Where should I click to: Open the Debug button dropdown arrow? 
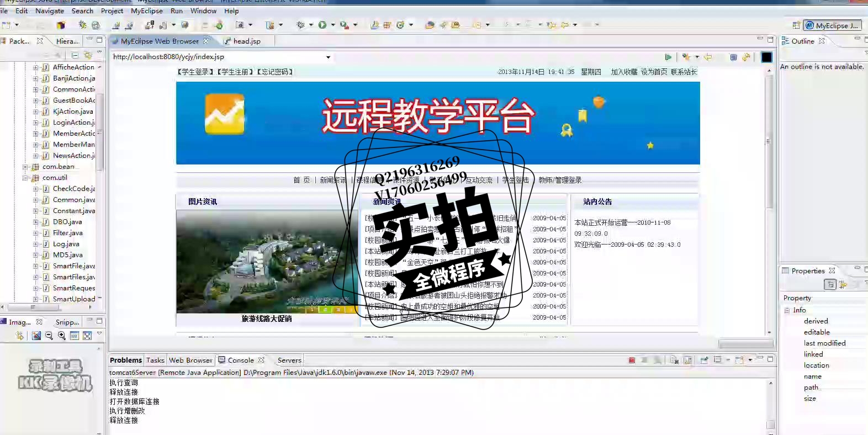pos(311,25)
